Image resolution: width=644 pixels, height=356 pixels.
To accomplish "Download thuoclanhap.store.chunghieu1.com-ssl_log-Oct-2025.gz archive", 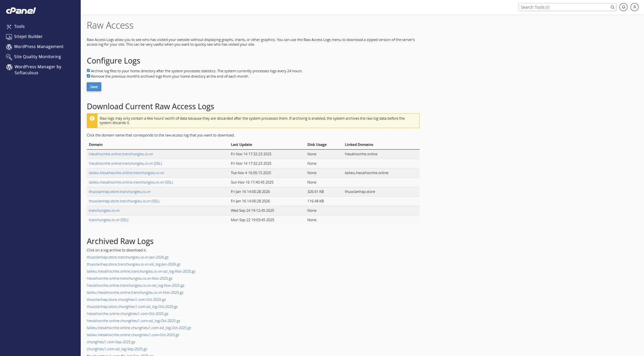I will pyautogui.click(x=132, y=307).
